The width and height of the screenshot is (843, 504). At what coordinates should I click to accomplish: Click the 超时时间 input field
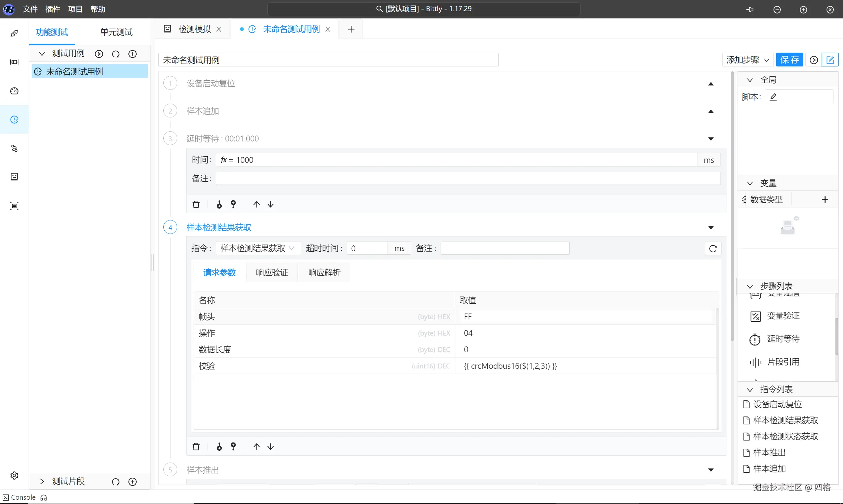(x=367, y=248)
